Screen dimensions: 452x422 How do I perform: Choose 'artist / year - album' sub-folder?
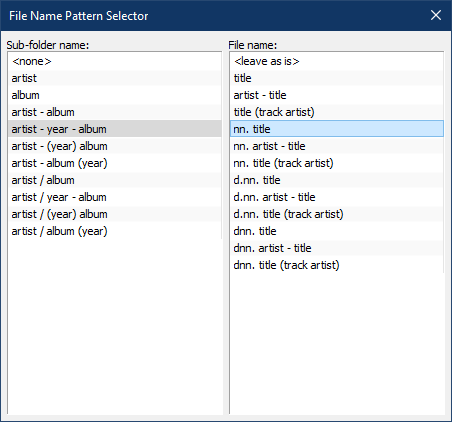115,197
